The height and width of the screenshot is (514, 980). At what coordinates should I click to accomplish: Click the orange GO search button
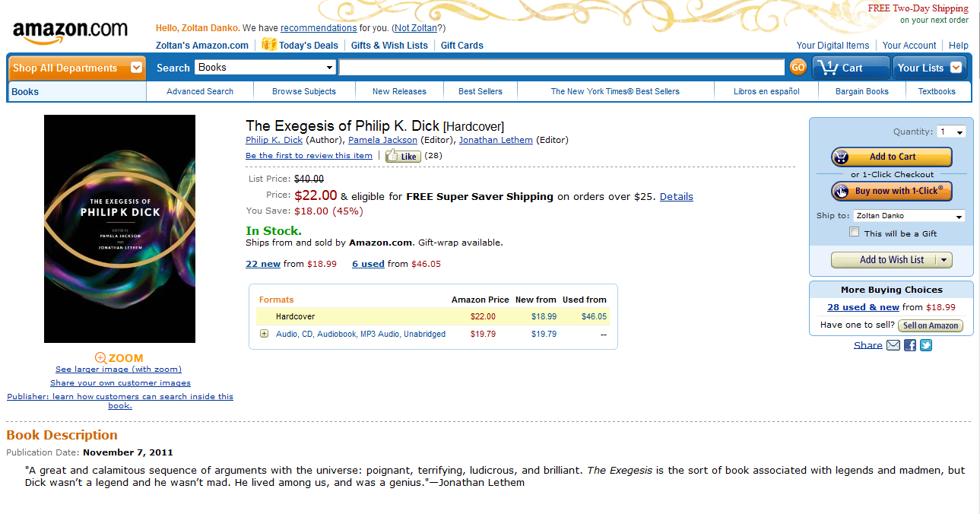click(798, 68)
